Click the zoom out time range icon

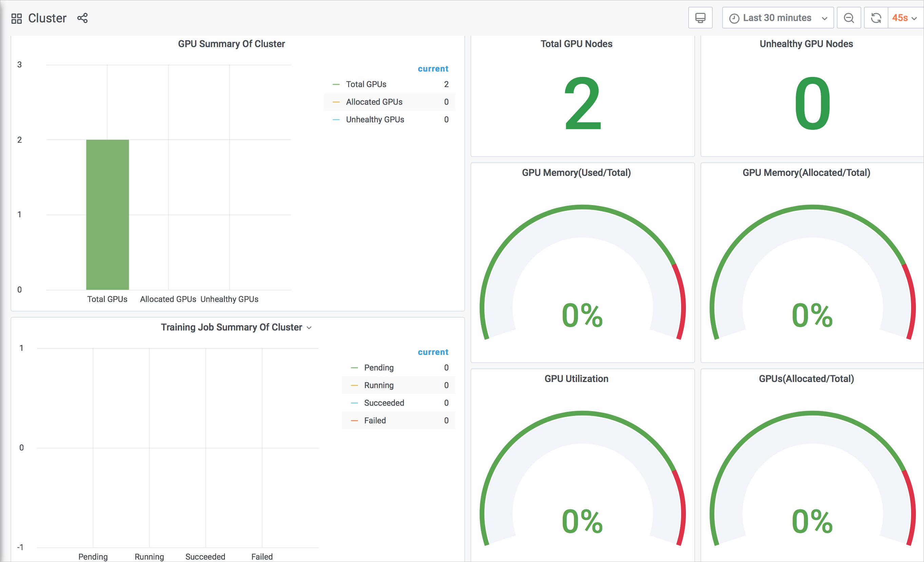(849, 18)
